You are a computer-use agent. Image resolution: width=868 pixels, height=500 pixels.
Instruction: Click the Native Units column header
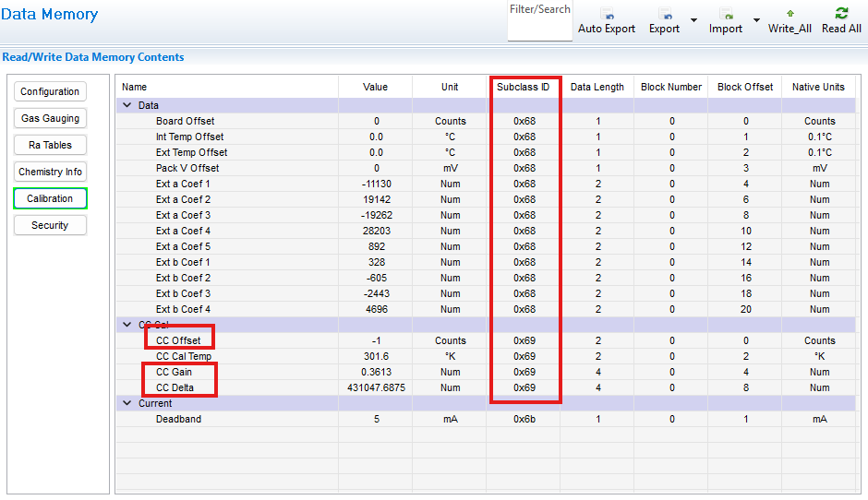point(818,87)
